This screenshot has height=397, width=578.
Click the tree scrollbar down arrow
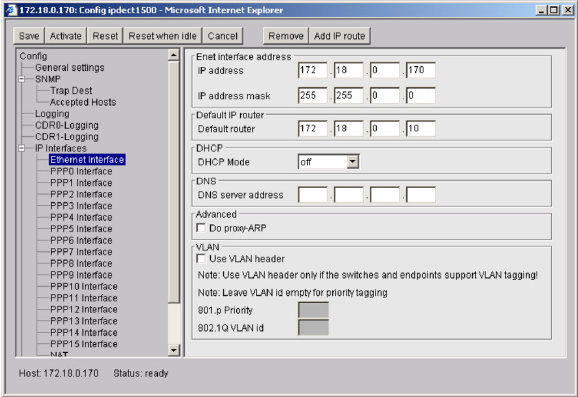(174, 350)
